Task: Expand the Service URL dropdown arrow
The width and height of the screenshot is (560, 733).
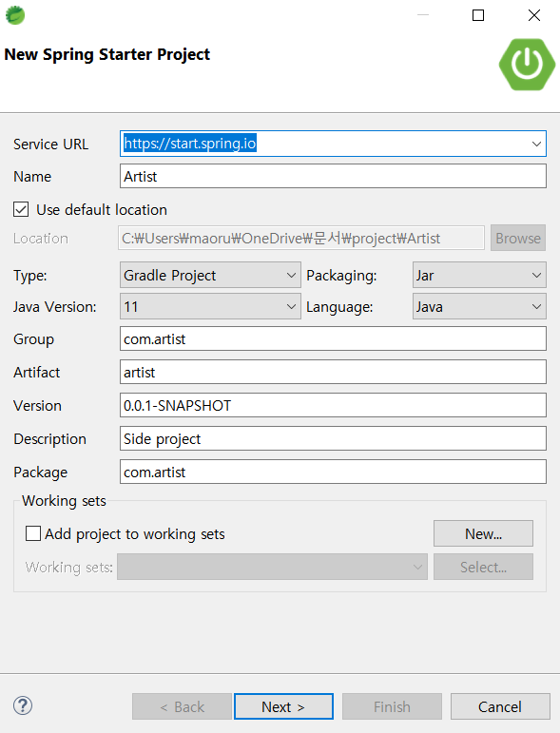Action: pyautogui.click(x=536, y=144)
